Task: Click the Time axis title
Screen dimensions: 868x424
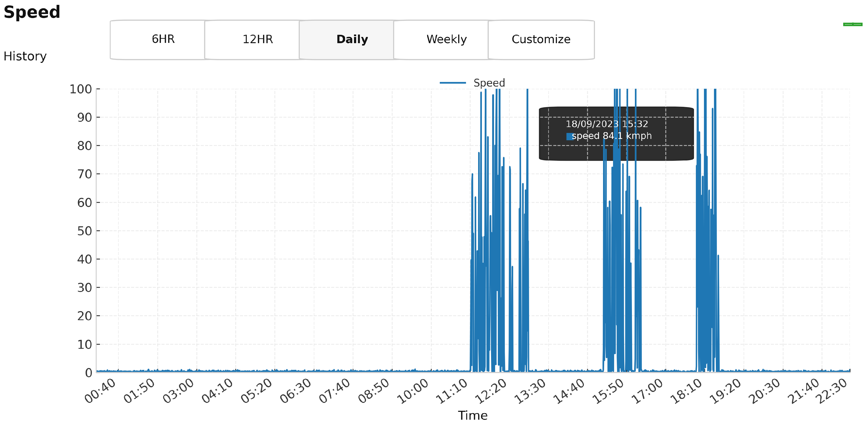Action: pyautogui.click(x=472, y=416)
